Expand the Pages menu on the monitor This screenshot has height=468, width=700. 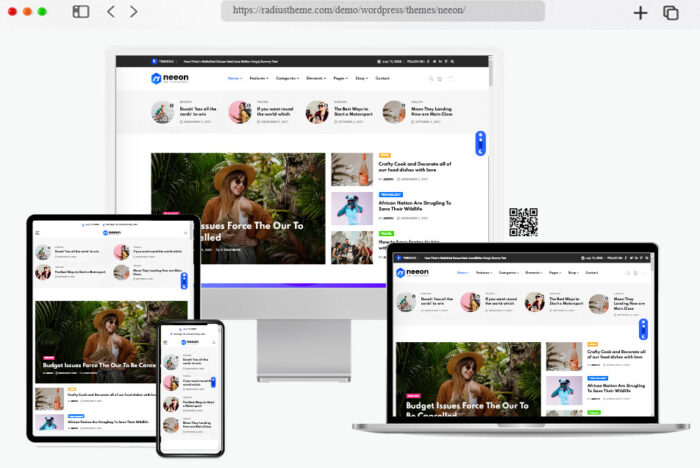[x=341, y=78]
